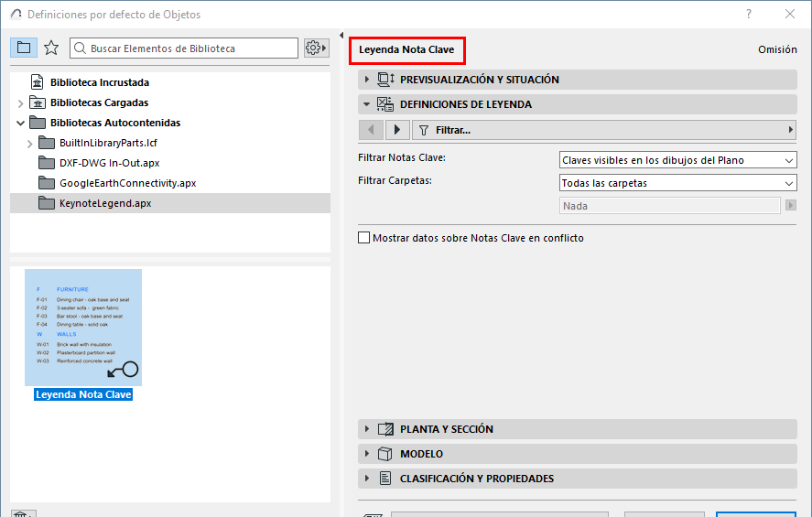Close the Definiciones por defecto dialog

[x=790, y=15]
